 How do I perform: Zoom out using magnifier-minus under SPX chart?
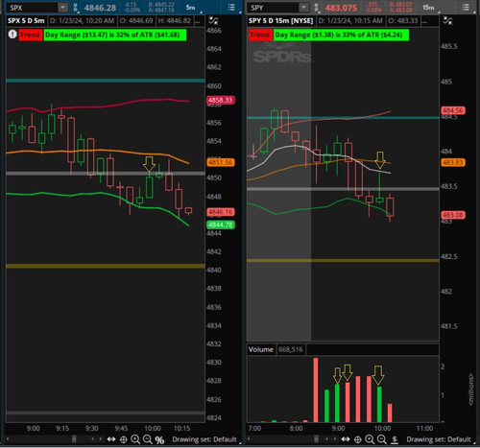click(148, 439)
